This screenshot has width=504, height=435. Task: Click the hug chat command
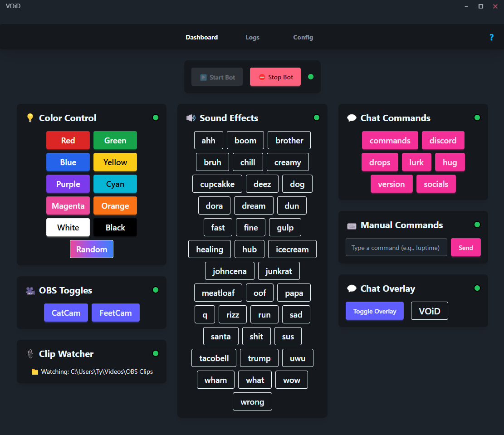(x=450, y=162)
